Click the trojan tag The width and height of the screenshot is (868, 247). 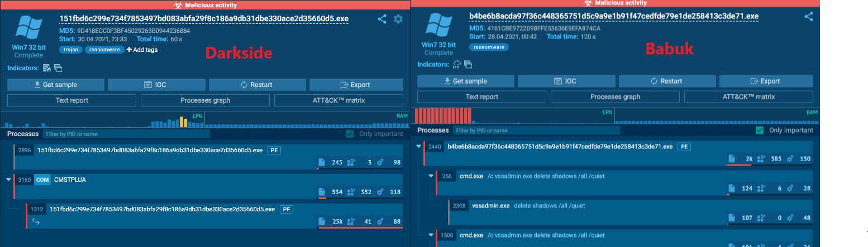pyautogui.click(x=71, y=50)
